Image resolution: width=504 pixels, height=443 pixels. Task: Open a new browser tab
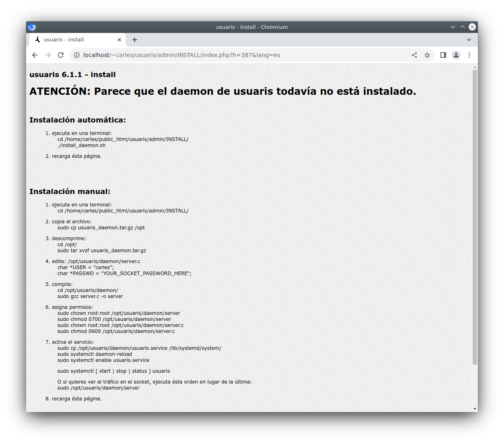pyautogui.click(x=135, y=40)
